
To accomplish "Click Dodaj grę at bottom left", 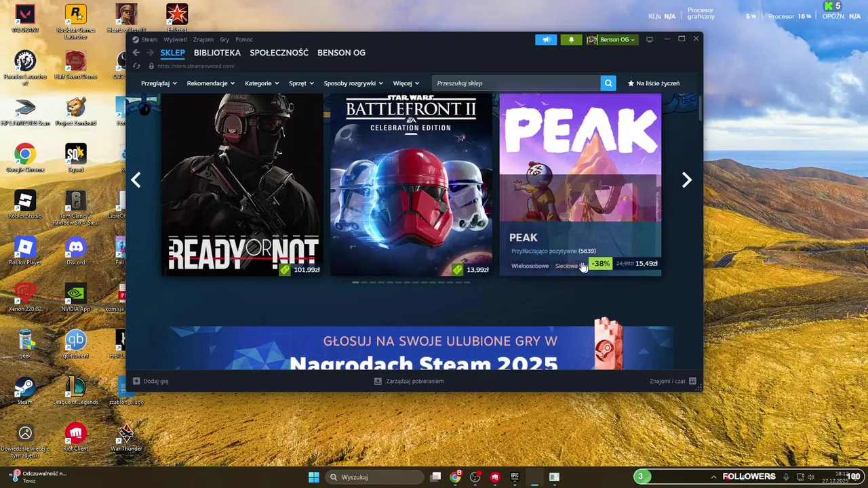I will pos(151,381).
